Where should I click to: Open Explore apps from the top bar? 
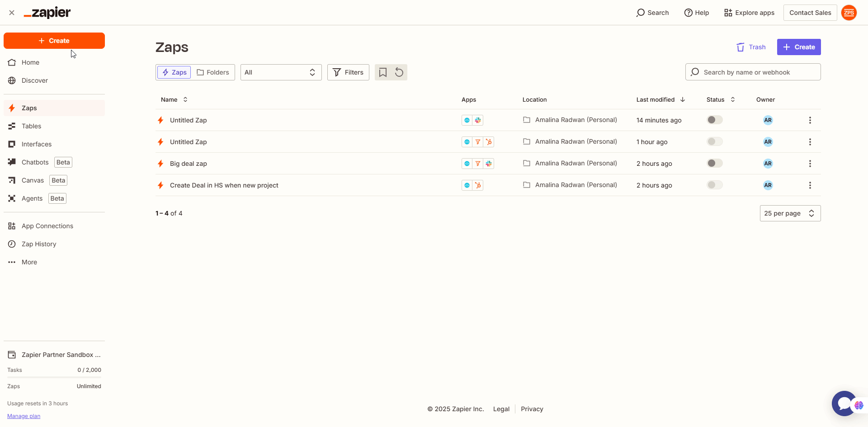tap(749, 12)
